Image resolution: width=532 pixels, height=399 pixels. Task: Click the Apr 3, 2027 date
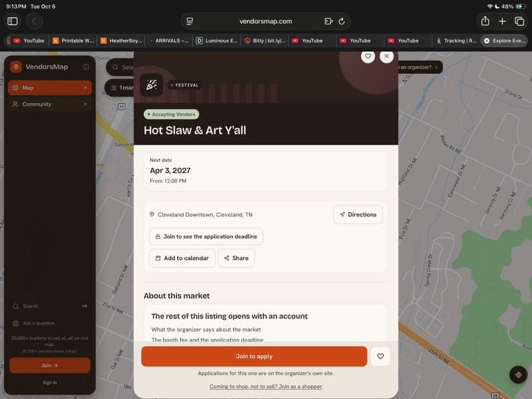170,170
